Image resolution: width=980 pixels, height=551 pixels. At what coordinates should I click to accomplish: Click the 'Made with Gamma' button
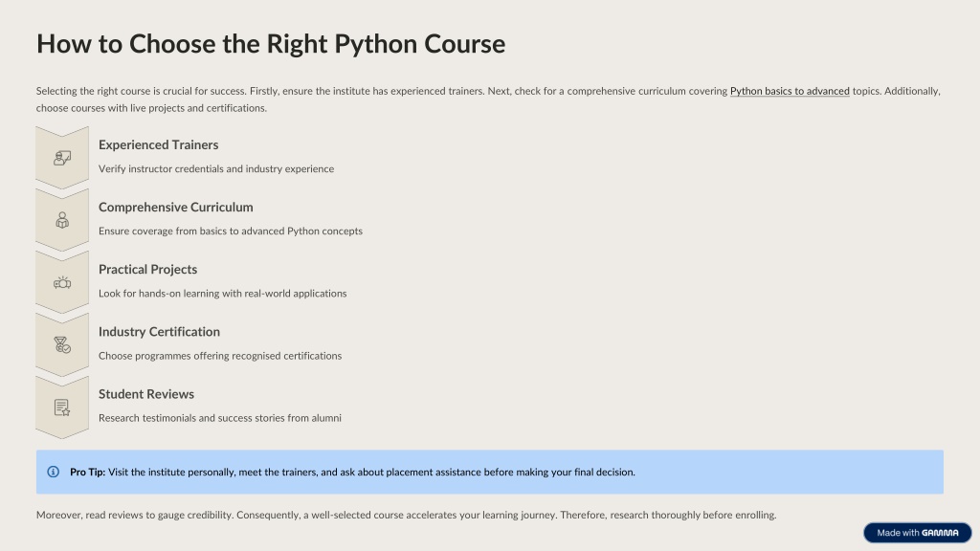(917, 533)
